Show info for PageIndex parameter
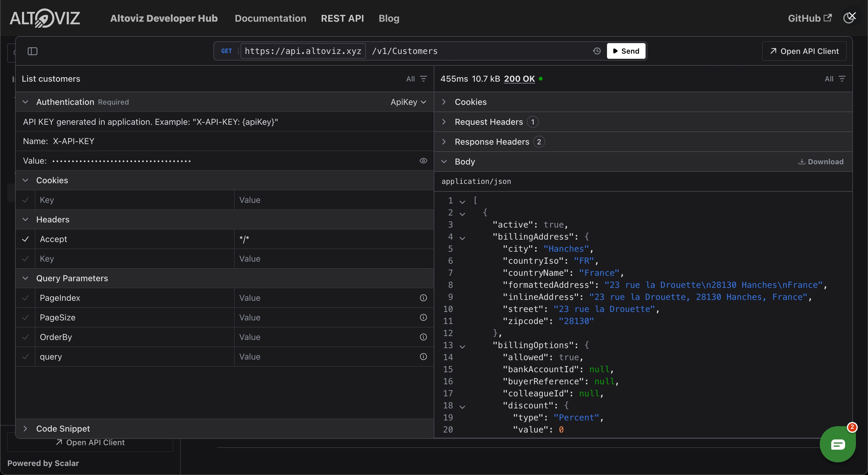Viewport: 868px width, 475px height. coord(423,298)
